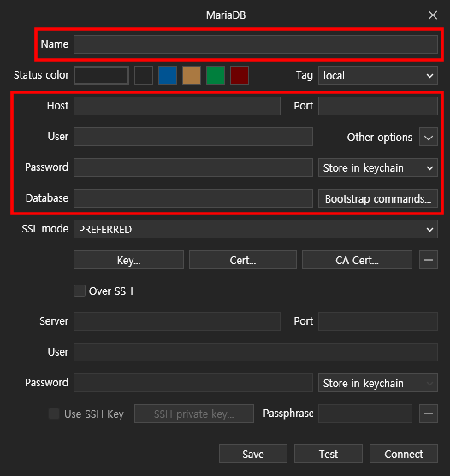Open the Tag dropdown showing local

pos(378,75)
